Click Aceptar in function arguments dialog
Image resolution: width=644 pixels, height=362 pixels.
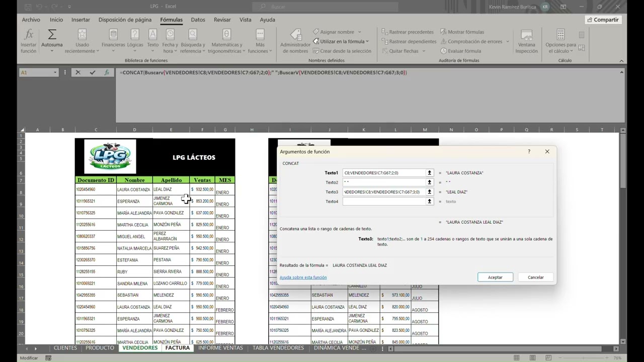495,278
